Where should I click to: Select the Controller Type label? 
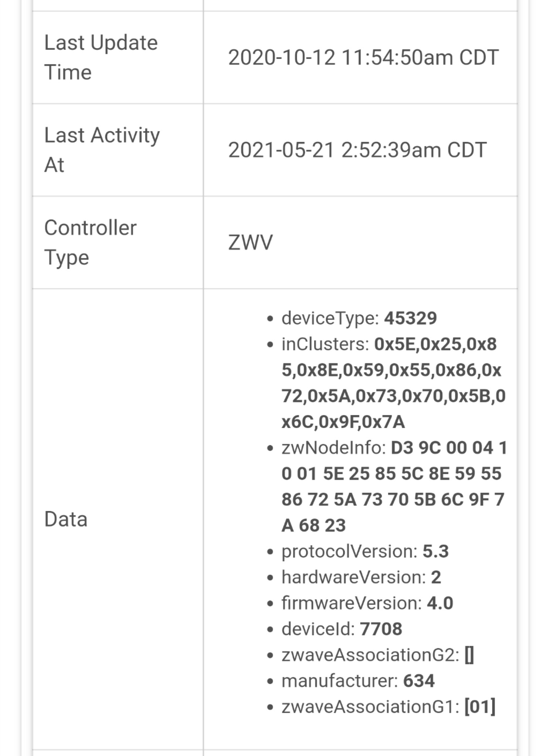tap(90, 243)
